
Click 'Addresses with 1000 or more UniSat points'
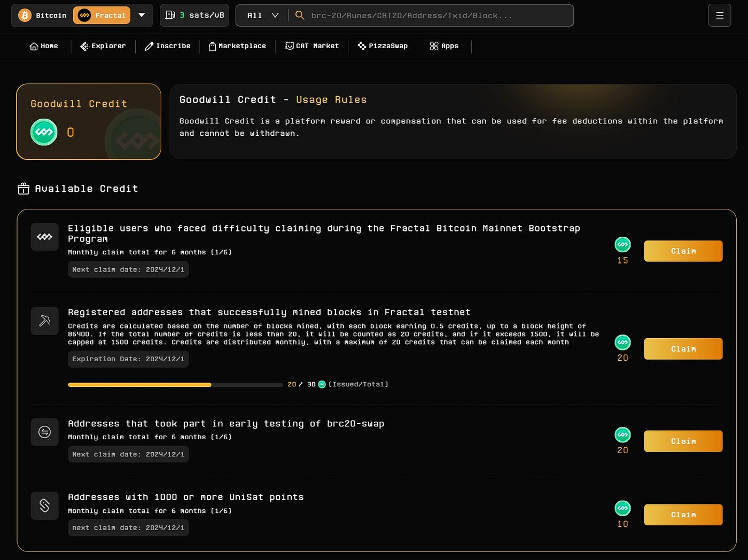[186, 497]
